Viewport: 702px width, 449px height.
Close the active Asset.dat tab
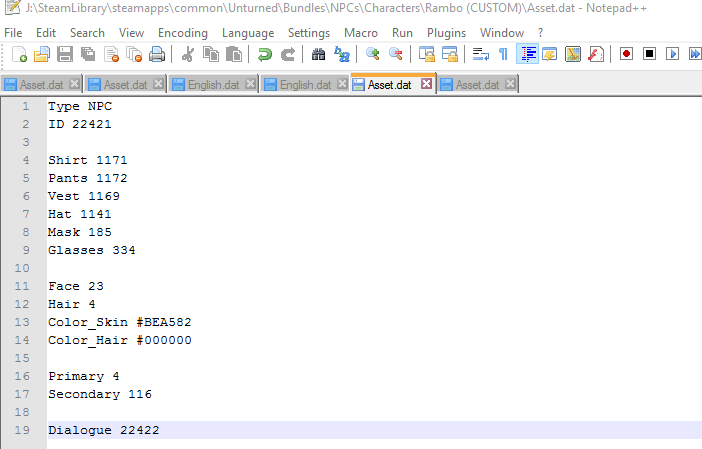tap(427, 84)
